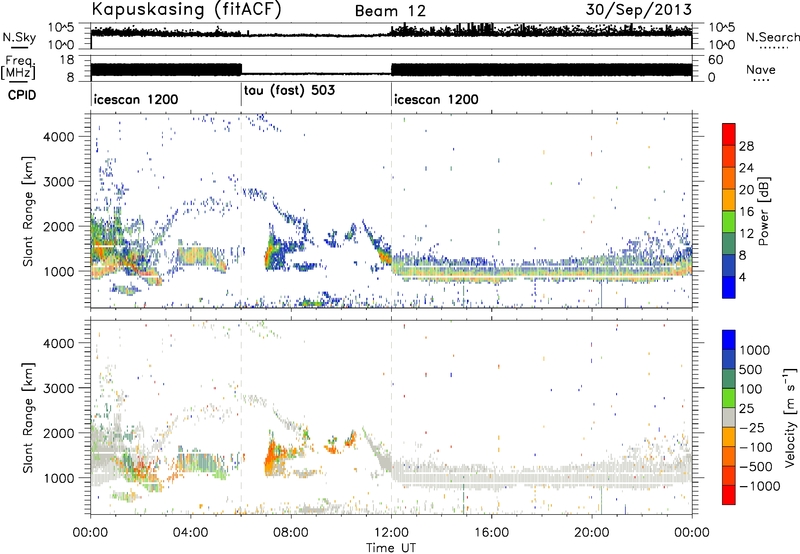Click the '4000' tick on the power panel

pyautogui.click(x=59, y=137)
